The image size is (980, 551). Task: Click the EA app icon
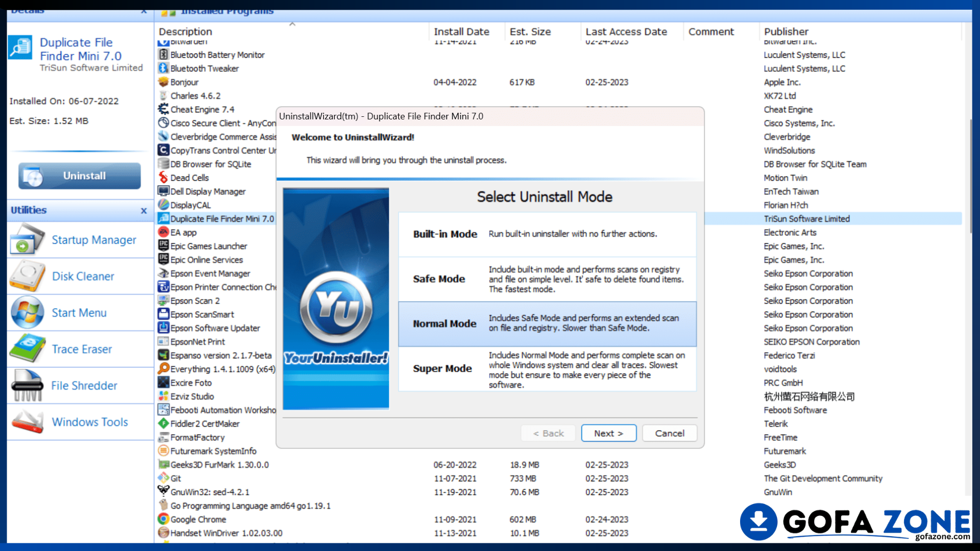pos(163,232)
